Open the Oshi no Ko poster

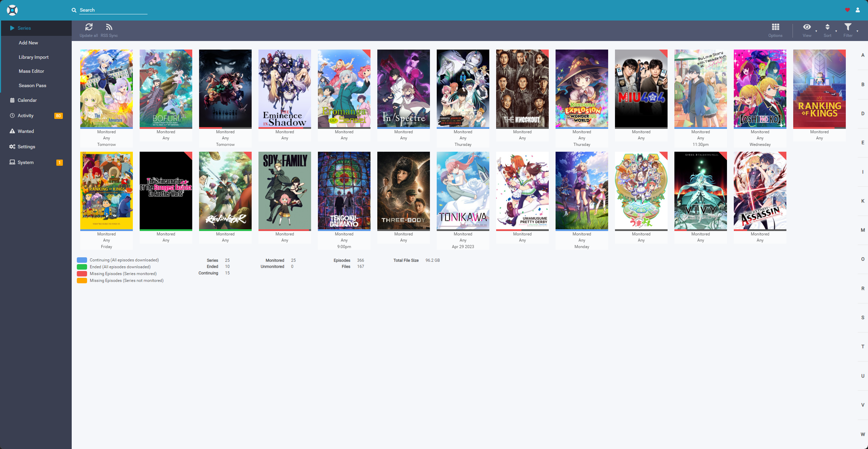tap(760, 89)
